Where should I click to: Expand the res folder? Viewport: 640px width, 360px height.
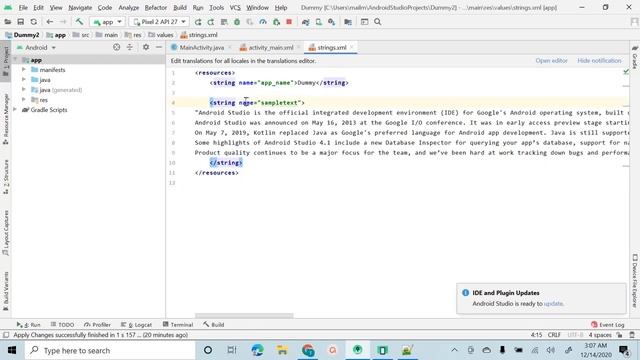click(24, 100)
